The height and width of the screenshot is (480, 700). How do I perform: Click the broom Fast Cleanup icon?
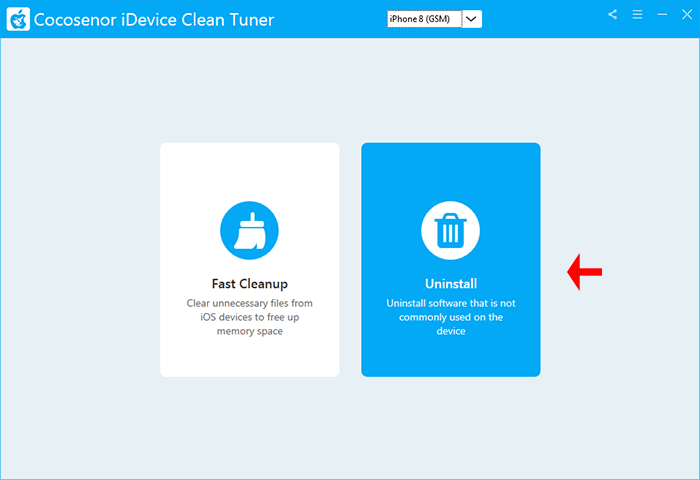click(x=250, y=230)
